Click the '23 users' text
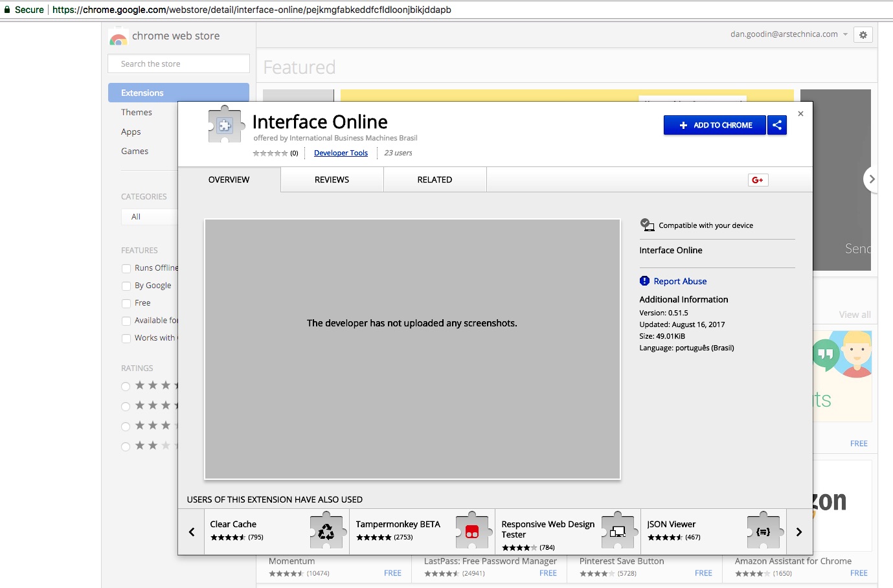This screenshot has height=588, width=893. pyautogui.click(x=398, y=153)
